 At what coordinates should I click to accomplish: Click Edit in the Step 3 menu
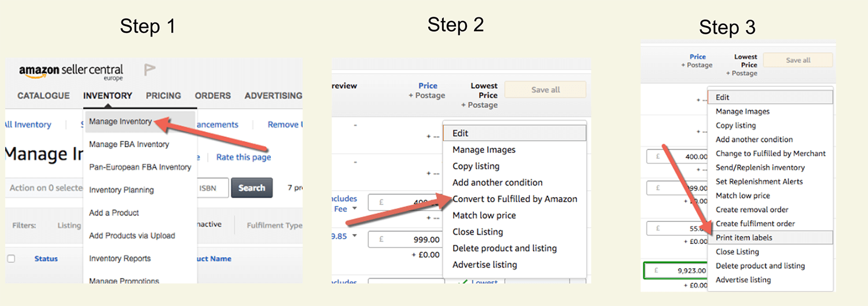(x=771, y=97)
